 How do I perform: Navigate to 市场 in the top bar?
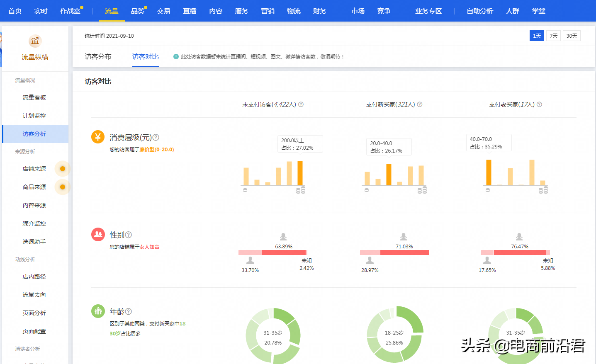(357, 11)
